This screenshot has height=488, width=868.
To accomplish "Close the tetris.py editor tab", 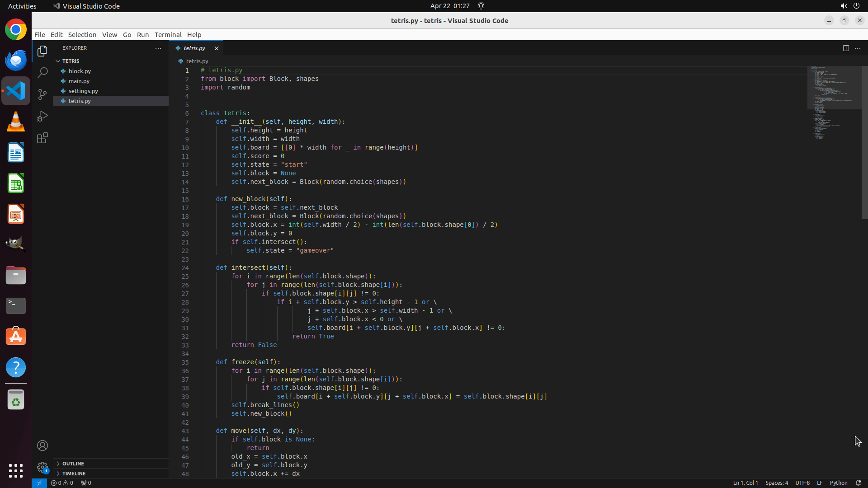I will (x=217, y=48).
